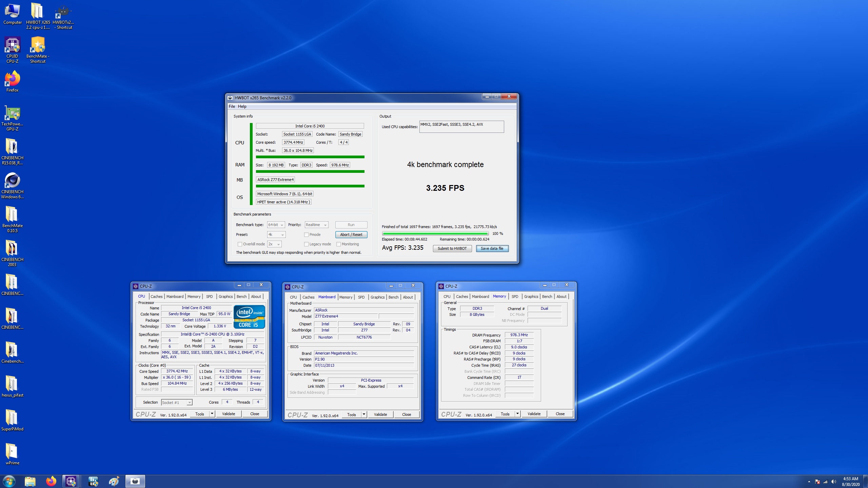Open About tab in Memory CPU-Z window
868x488 pixels.
(561, 297)
